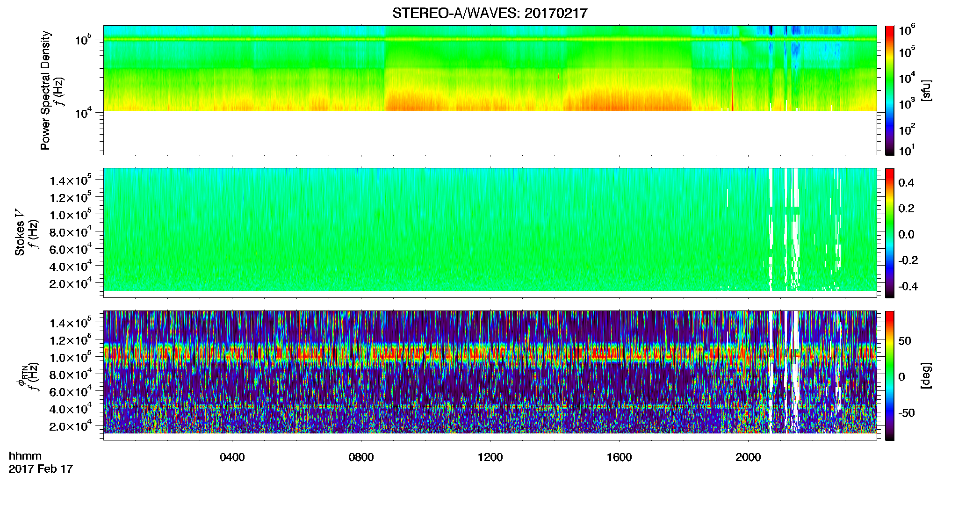980x505 pixels.
Task: Click the Power Spectral Density axis title
Action: coord(46,90)
